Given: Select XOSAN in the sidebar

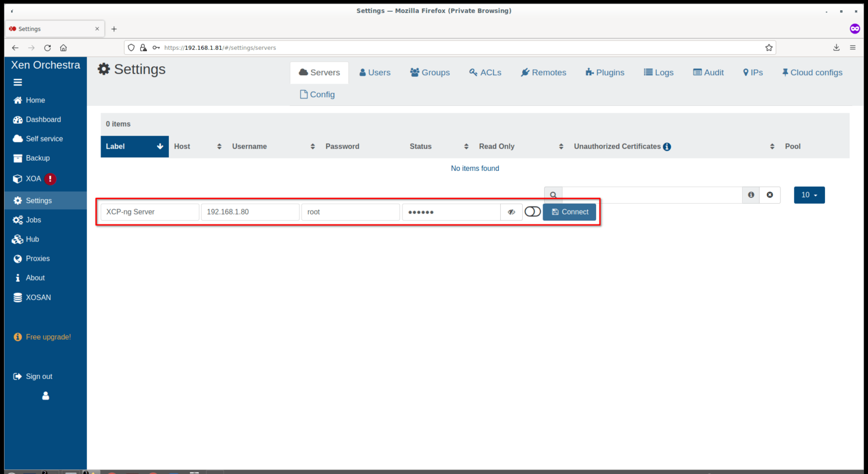Looking at the screenshot, I should pos(38,297).
